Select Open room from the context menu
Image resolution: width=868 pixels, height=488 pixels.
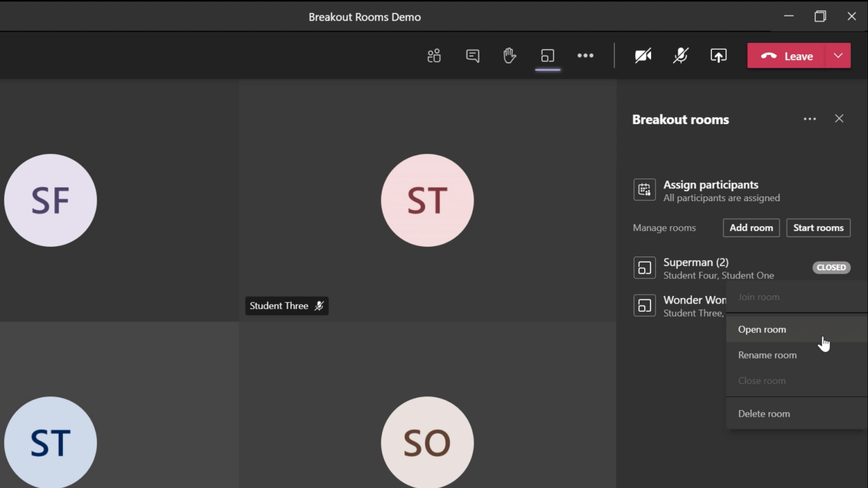[x=762, y=329]
